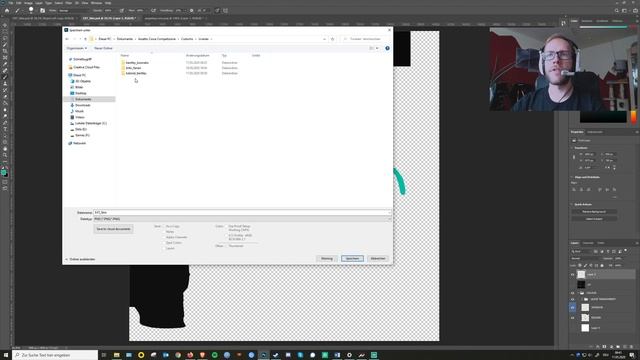Select the Horizontal Type tool
The image size is (640, 360).
point(5,129)
